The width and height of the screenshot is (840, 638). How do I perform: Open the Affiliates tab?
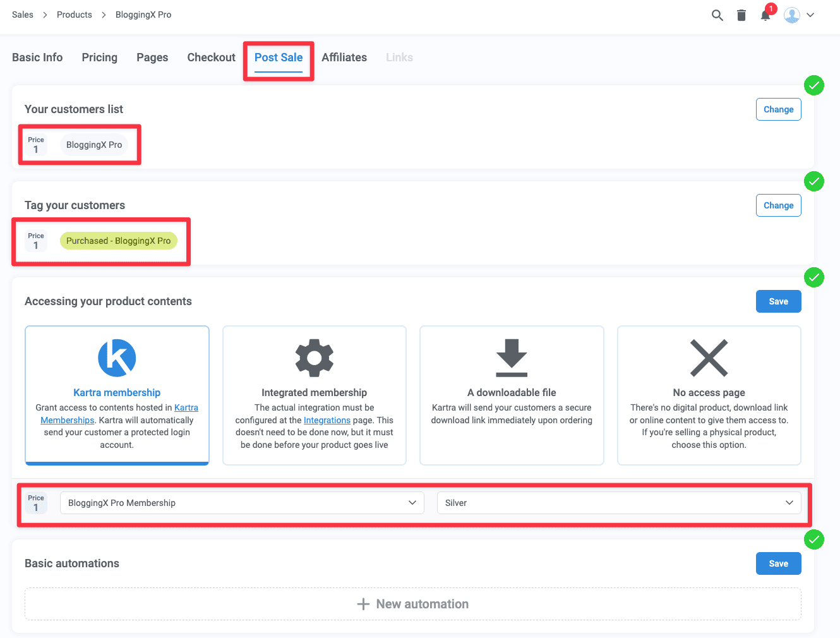(x=344, y=57)
